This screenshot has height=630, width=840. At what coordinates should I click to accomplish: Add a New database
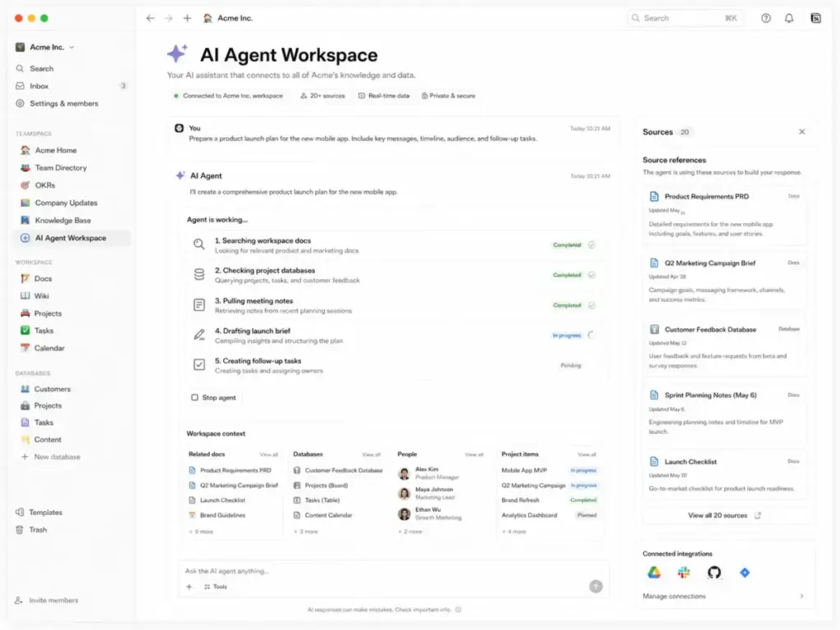[x=51, y=457]
